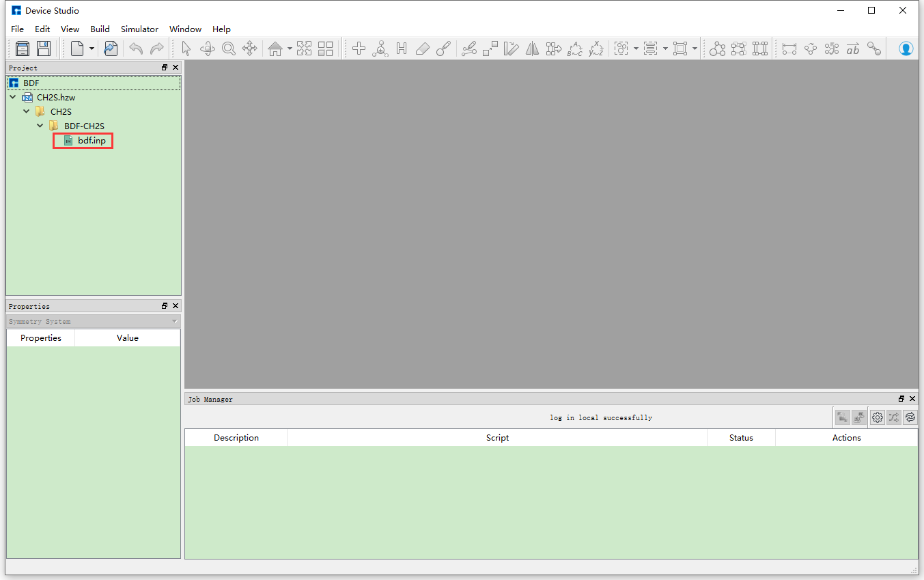The width and height of the screenshot is (924, 580).
Task: Open the Build menu
Action: pos(100,29)
